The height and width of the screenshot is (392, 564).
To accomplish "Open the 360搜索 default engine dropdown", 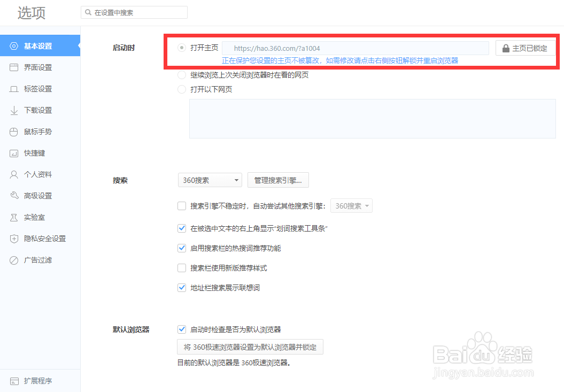I will pos(210,180).
